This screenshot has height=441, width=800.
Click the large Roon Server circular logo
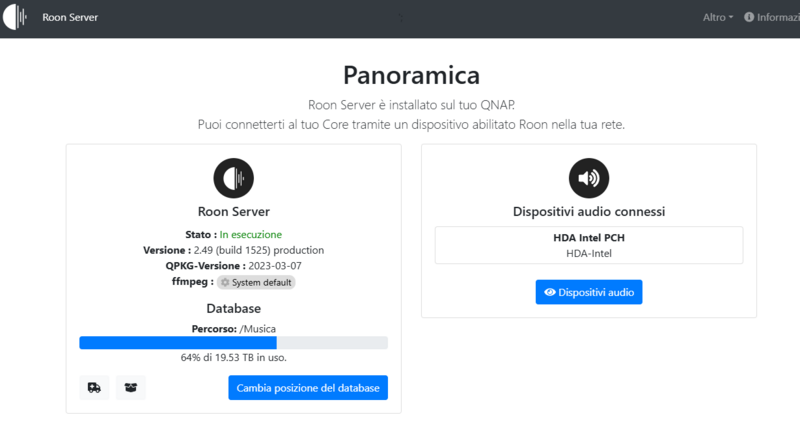233,178
